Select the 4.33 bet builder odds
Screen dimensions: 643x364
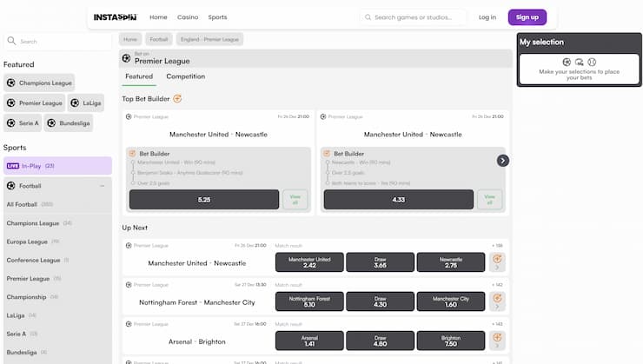398,200
